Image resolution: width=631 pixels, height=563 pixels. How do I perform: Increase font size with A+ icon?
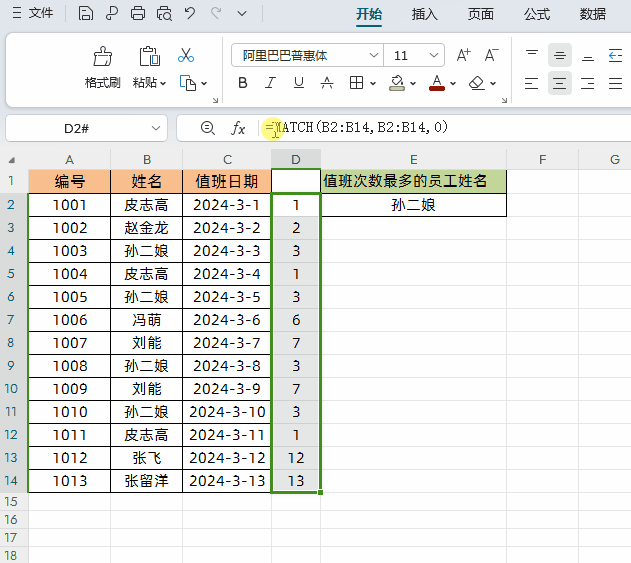click(463, 56)
